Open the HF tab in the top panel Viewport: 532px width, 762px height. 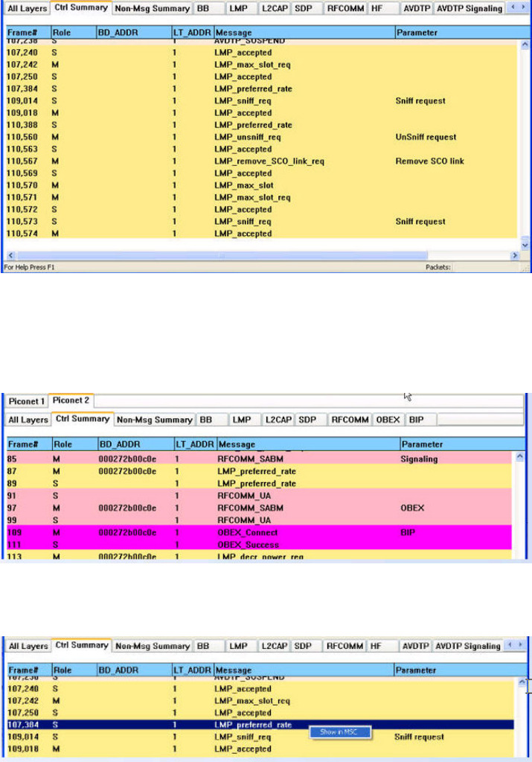[380, 9]
